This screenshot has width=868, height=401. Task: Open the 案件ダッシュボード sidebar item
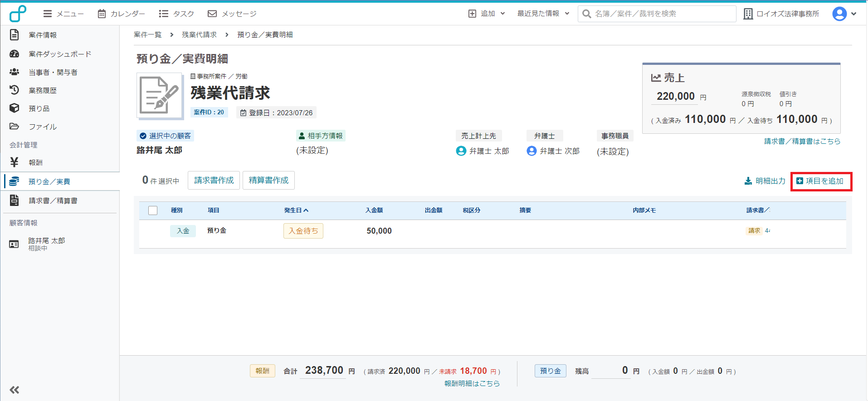click(x=59, y=54)
